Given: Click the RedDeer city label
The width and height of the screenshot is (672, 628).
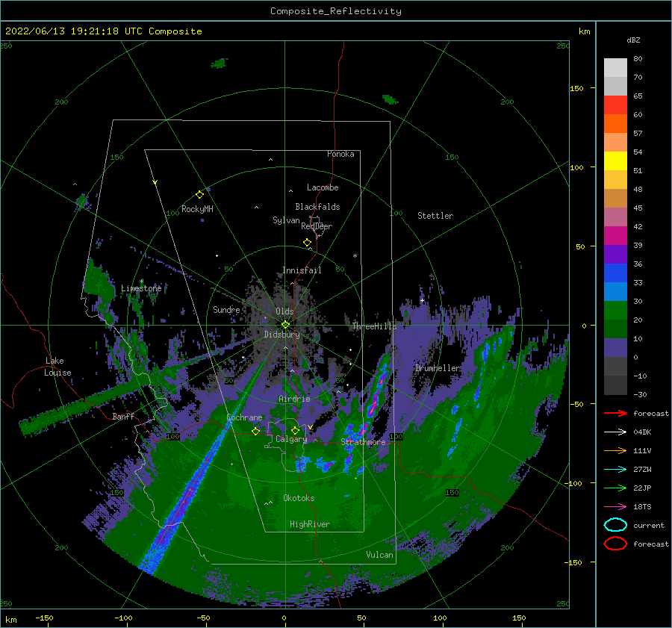Looking at the screenshot, I should (317, 226).
